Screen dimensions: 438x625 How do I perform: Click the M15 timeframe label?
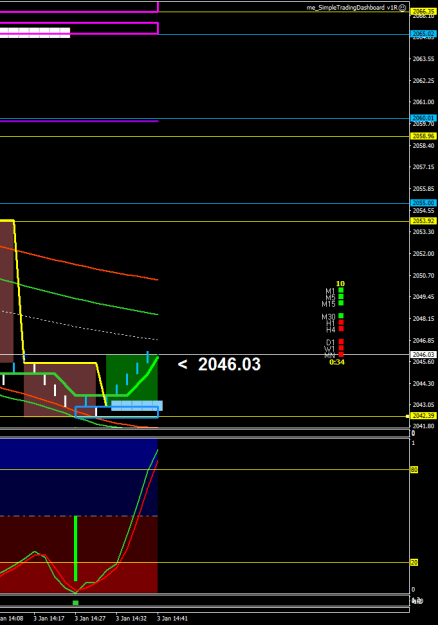(328, 304)
